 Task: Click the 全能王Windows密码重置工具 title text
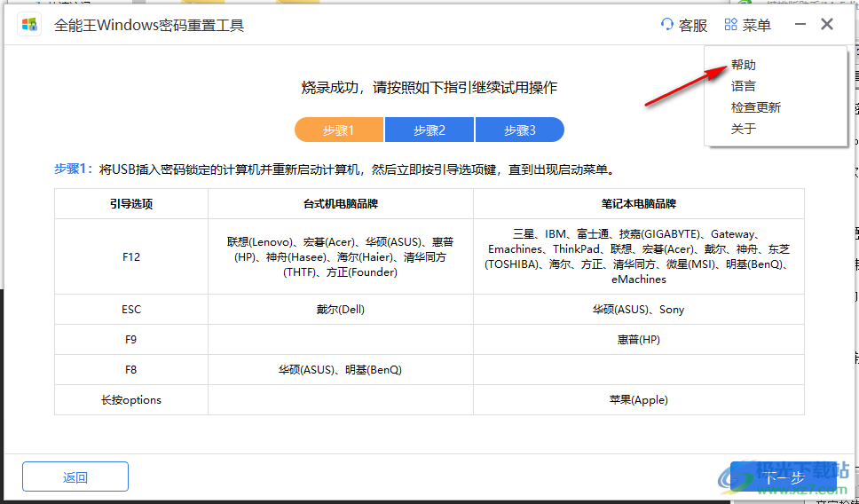[x=149, y=25]
